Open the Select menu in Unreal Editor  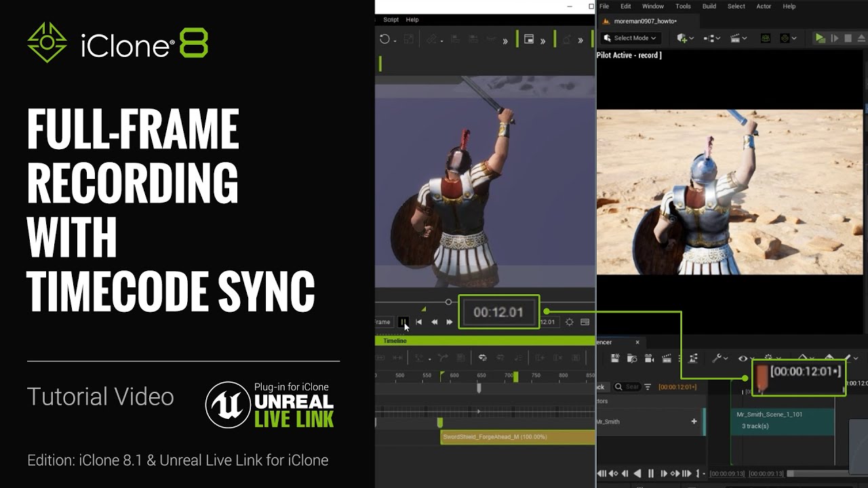(x=736, y=6)
